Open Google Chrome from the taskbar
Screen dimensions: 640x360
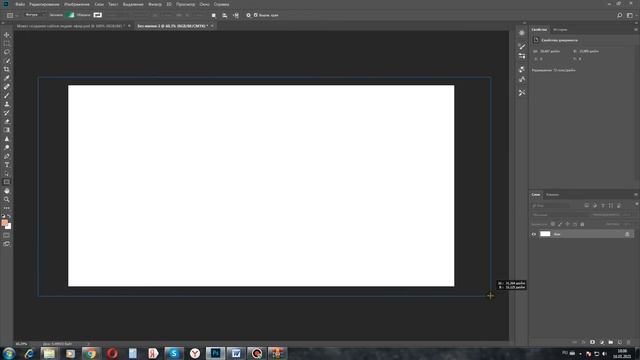[x=91, y=353]
